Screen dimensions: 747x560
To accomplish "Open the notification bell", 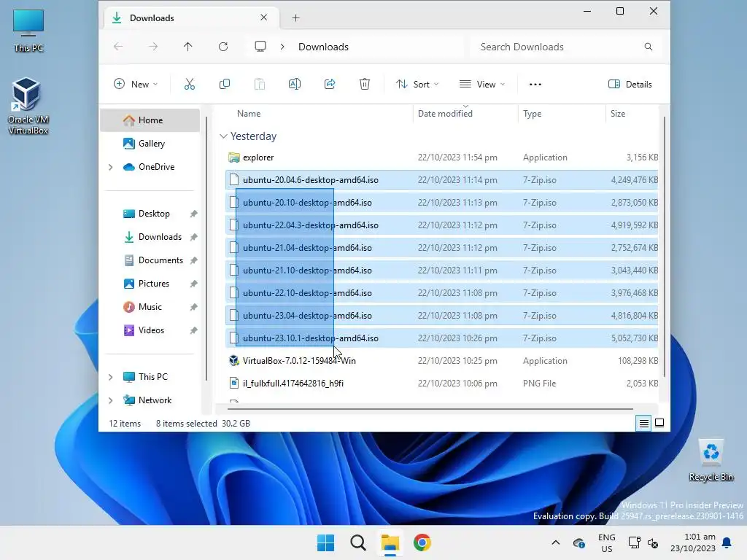I will coord(727,542).
